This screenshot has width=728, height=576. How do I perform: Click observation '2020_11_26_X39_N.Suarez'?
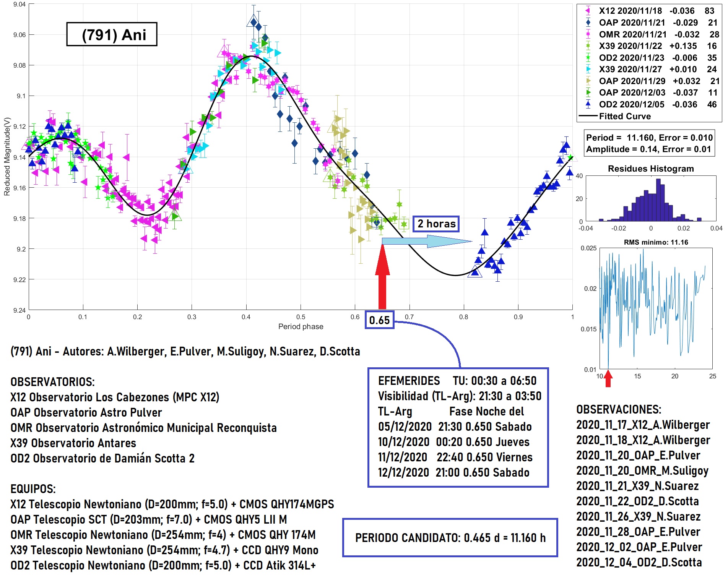[x=638, y=516]
